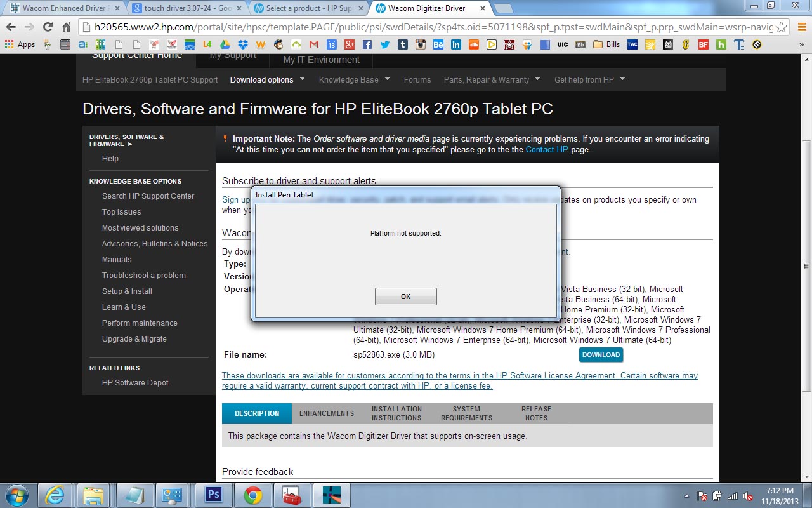This screenshot has height=508, width=812.
Task: Open Search HP Support Center link
Action: click(x=148, y=196)
